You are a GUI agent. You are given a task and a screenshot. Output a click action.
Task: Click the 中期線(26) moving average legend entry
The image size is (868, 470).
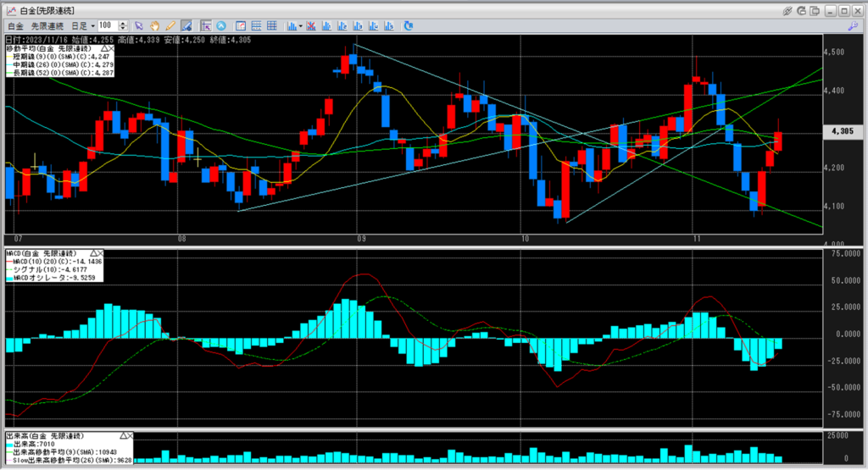(59, 65)
